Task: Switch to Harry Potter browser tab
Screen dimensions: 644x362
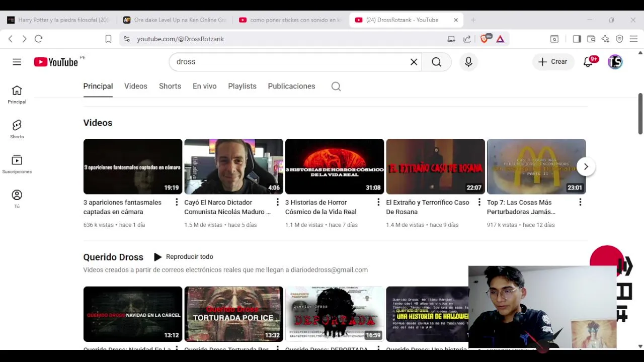Action: (58, 20)
